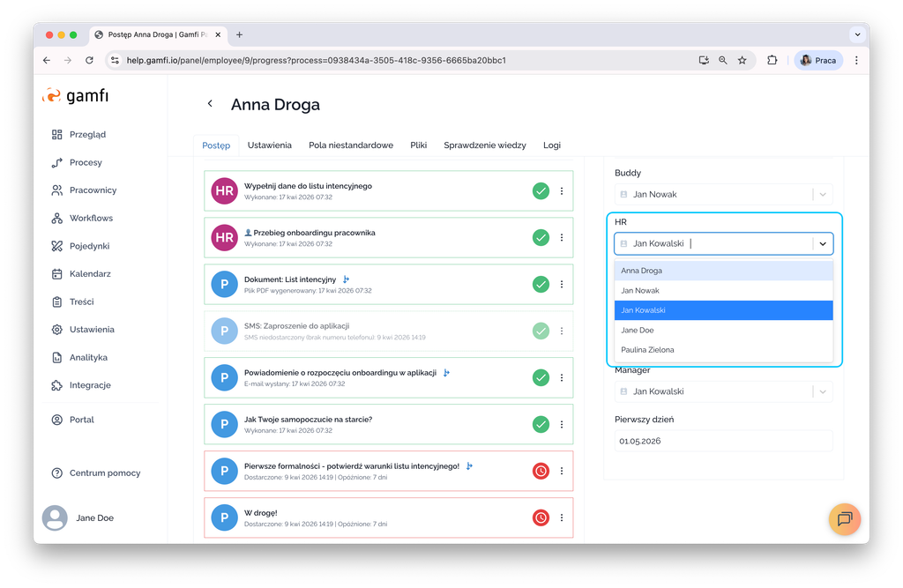This screenshot has width=903, height=588.
Task: Open three-dot menu for 'W drogę!' step
Action: [562, 517]
